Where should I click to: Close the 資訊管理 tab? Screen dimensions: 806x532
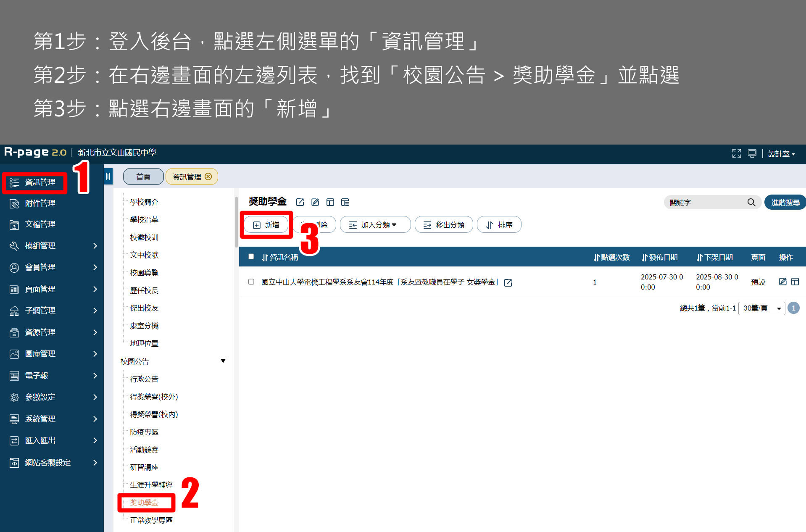click(x=208, y=176)
